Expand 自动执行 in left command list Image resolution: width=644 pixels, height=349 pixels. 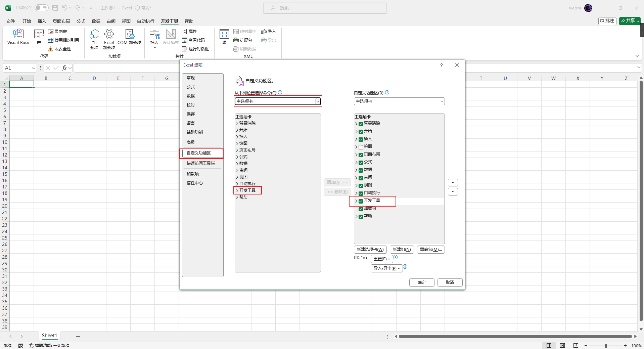pos(237,184)
